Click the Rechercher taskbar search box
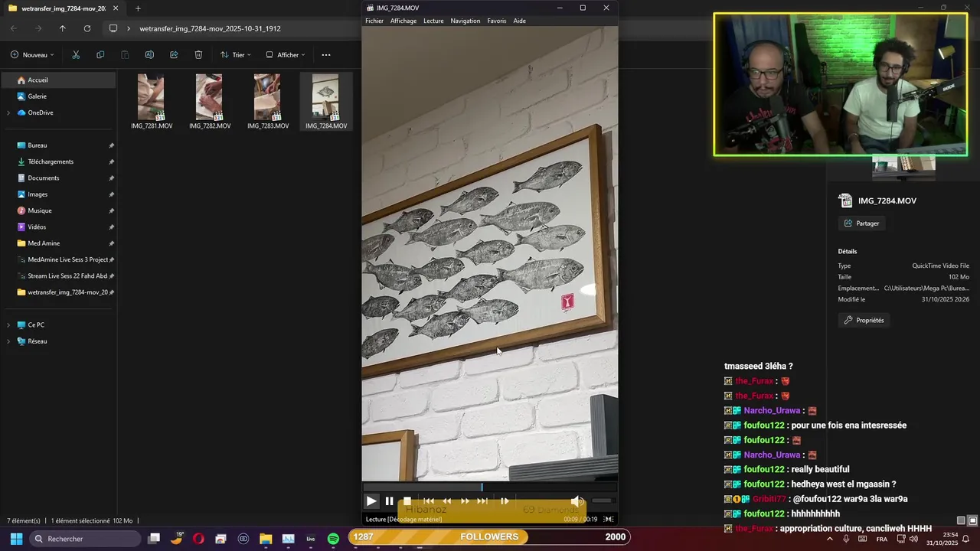 84,539
